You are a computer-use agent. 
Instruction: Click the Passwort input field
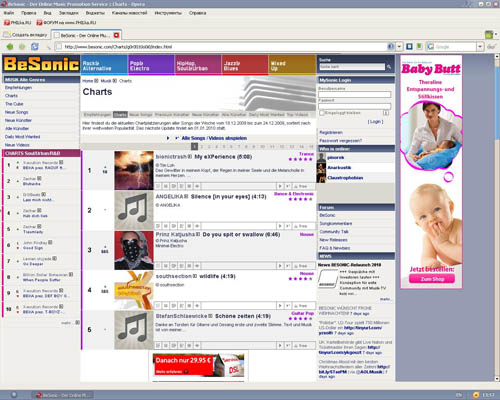click(355, 106)
